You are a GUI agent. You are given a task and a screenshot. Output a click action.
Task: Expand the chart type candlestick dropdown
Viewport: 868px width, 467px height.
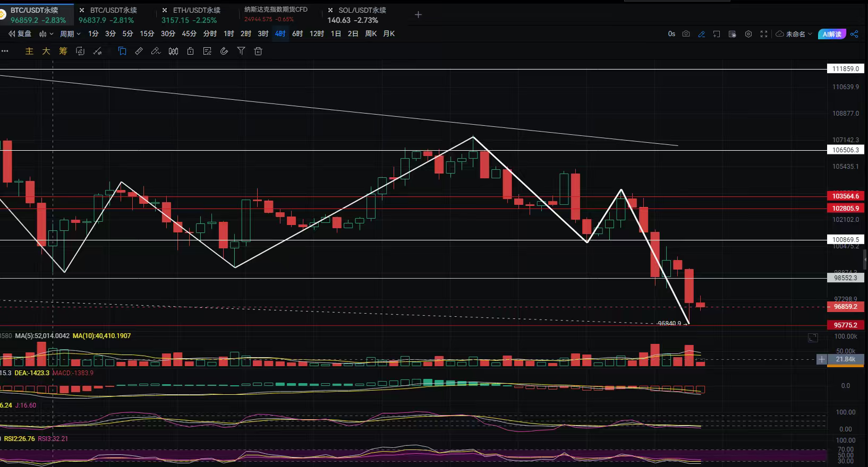coord(46,34)
